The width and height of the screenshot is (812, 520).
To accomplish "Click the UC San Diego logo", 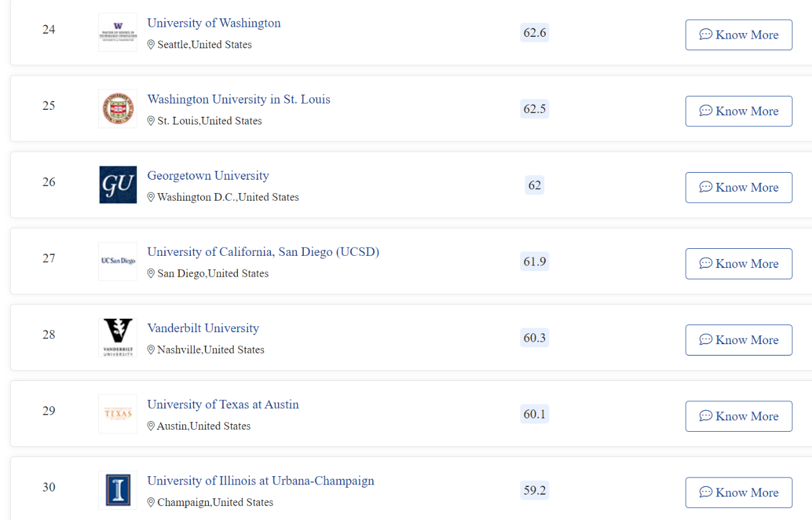I will (118, 261).
